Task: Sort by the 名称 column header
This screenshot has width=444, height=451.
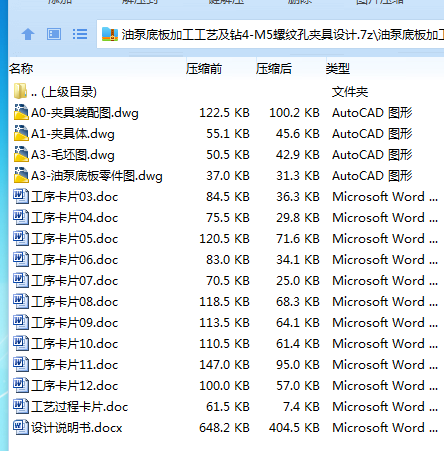Action: (21, 69)
